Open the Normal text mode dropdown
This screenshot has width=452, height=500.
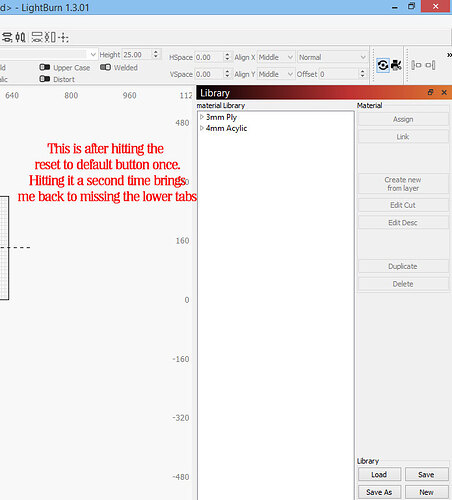tap(332, 57)
